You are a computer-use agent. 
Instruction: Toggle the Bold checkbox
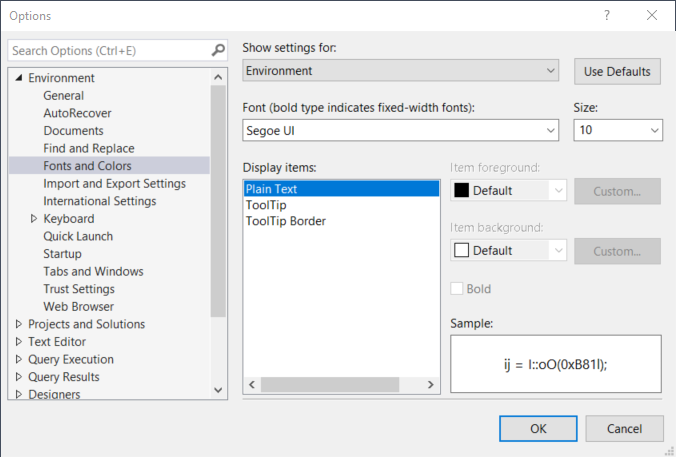pos(457,288)
